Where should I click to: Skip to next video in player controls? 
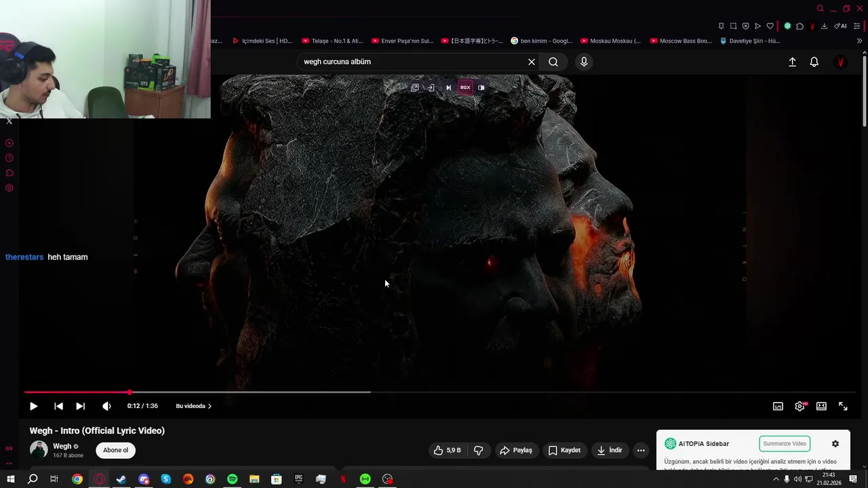coord(80,406)
